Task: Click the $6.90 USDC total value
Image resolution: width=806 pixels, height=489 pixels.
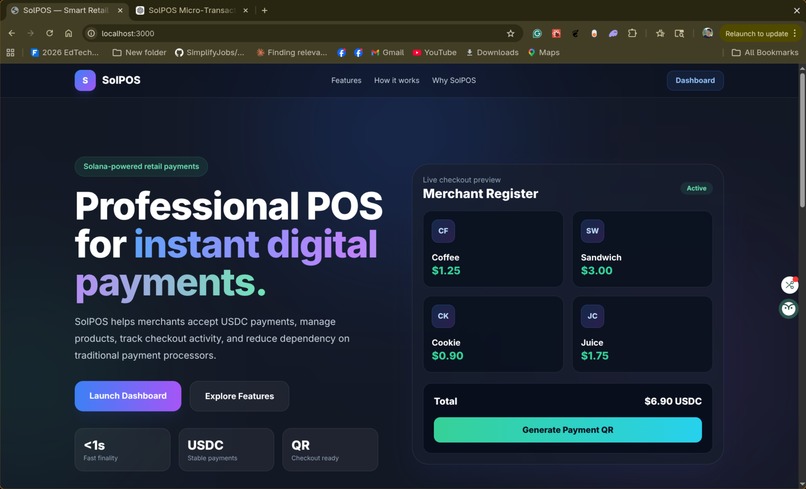Action: pos(673,401)
